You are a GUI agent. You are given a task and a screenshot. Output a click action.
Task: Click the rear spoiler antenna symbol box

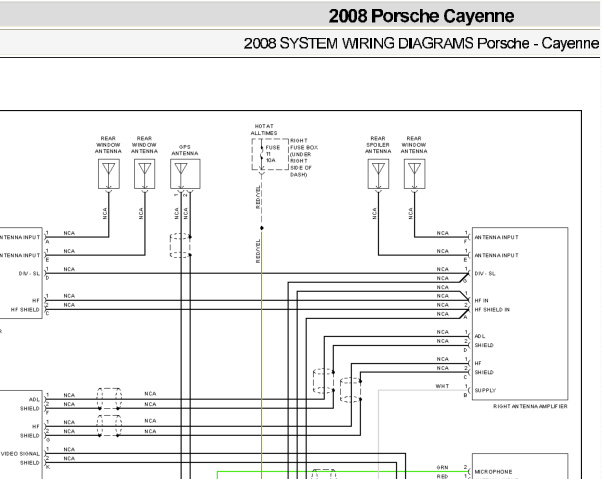click(x=378, y=174)
